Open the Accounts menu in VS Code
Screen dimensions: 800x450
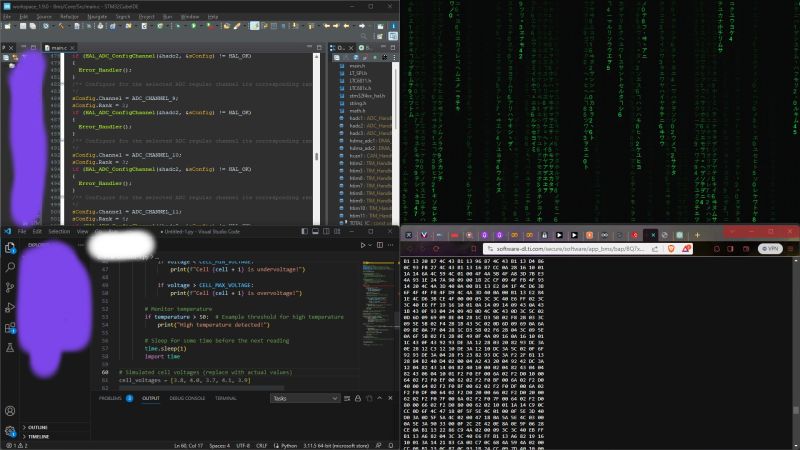click(10, 411)
